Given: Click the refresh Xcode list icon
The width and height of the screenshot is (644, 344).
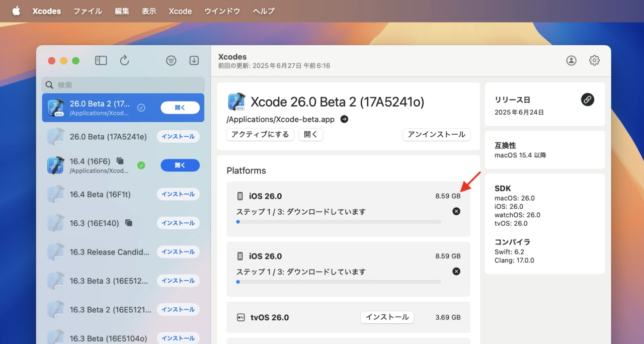Looking at the screenshot, I should pos(124,60).
